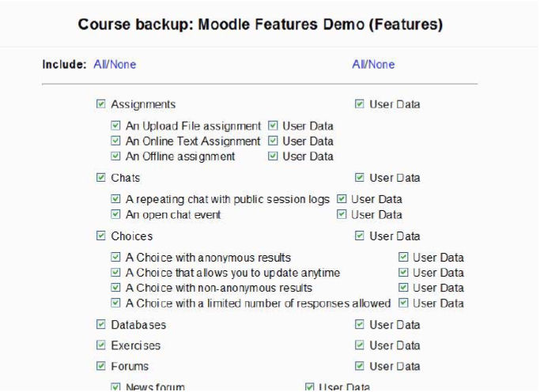The width and height of the screenshot is (540, 392).
Task: Toggle User Data for Online Text Assignment
Action: pos(273,141)
